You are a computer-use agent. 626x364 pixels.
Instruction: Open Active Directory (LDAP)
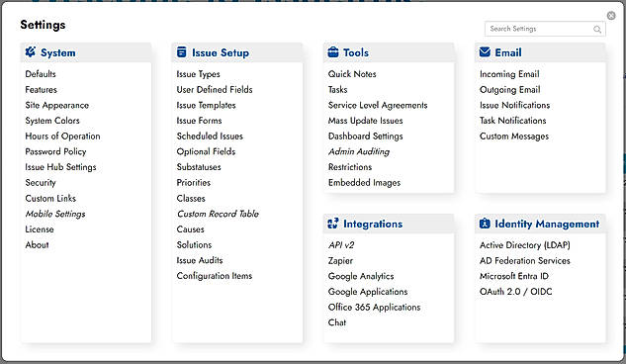525,245
